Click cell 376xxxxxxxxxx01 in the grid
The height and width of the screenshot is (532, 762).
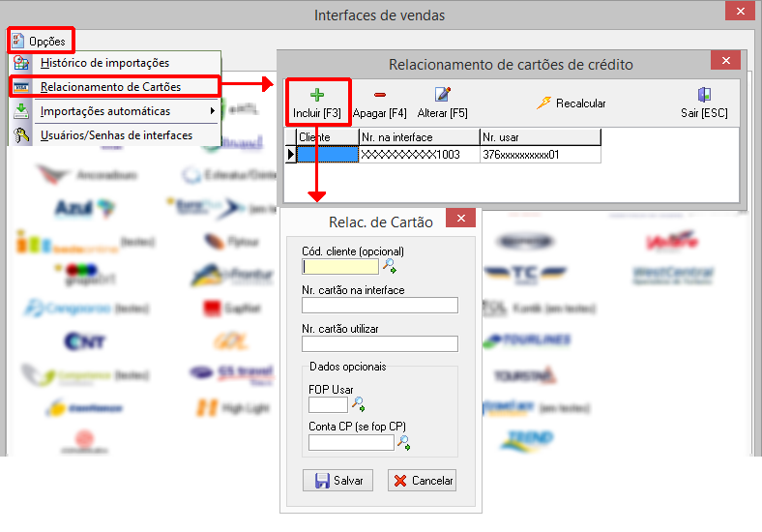coord(541,155)
